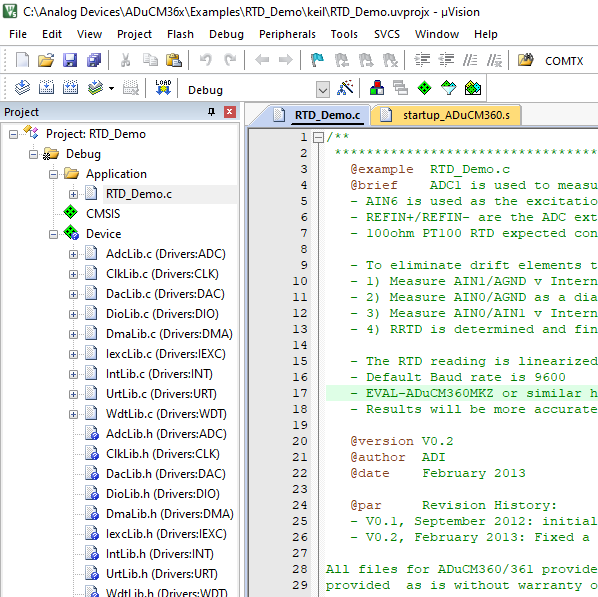Uncomment selection toolbar icon

[494, 60]
